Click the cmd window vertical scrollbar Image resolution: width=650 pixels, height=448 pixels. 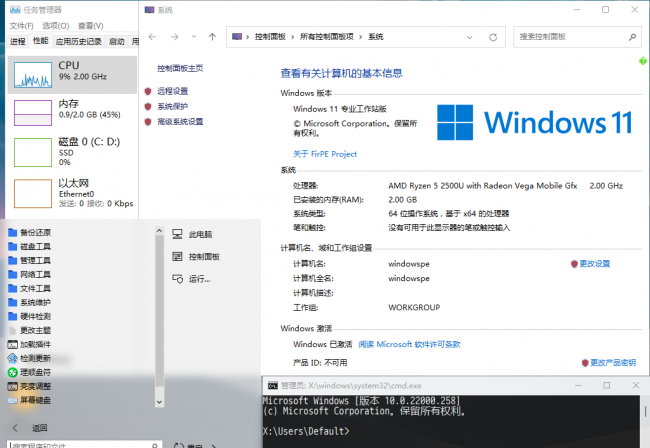(645, 412)
